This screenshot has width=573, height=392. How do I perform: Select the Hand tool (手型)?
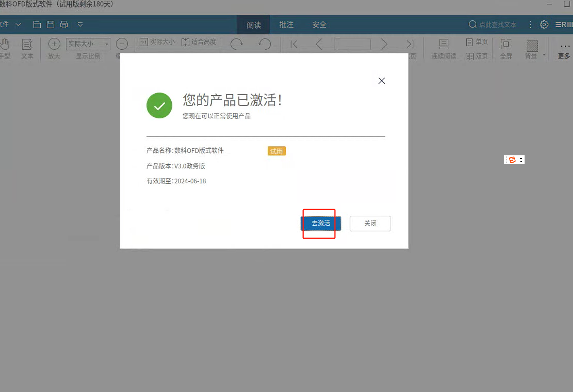click(x=6, y=49)
